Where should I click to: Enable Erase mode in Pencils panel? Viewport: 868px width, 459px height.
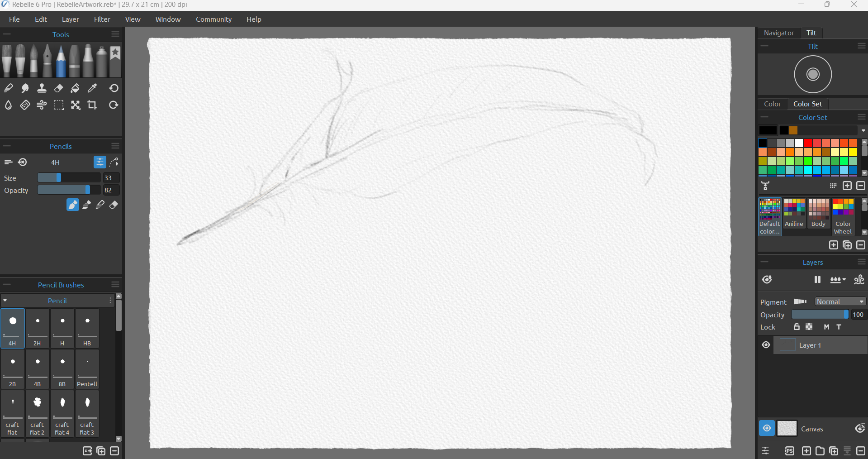(x=114, y=205)
